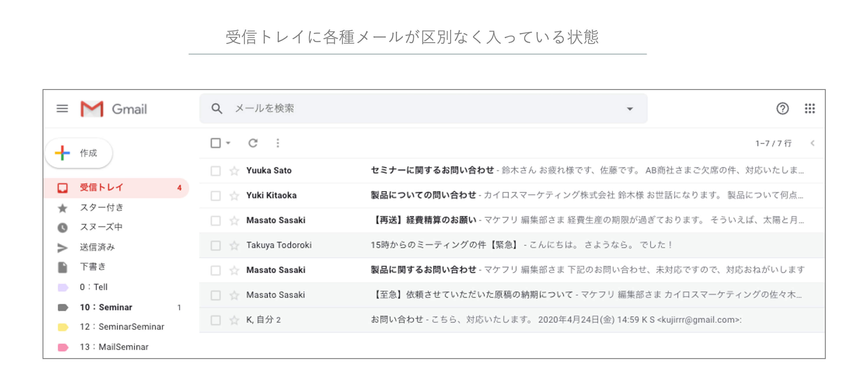Image resolution: width=868 pixels, height=381 pixels.
Task: Tick the checkbox for Yuki Kitaoka email
Action: 216,196
